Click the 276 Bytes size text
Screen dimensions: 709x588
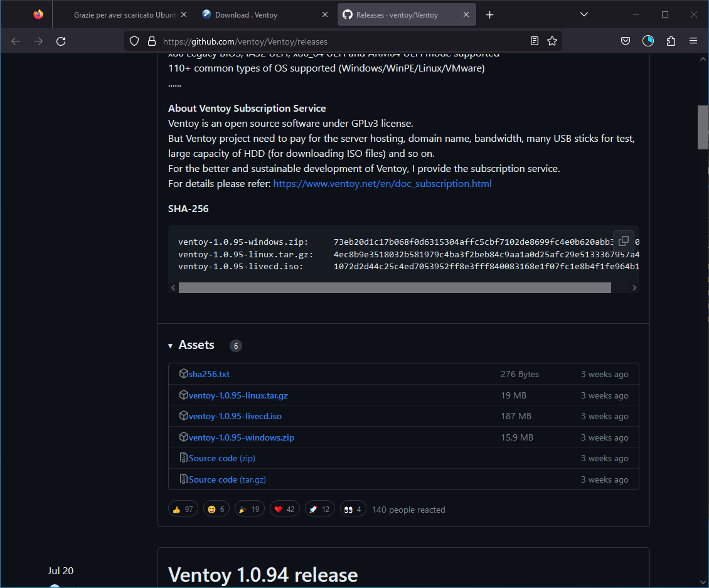520,374
